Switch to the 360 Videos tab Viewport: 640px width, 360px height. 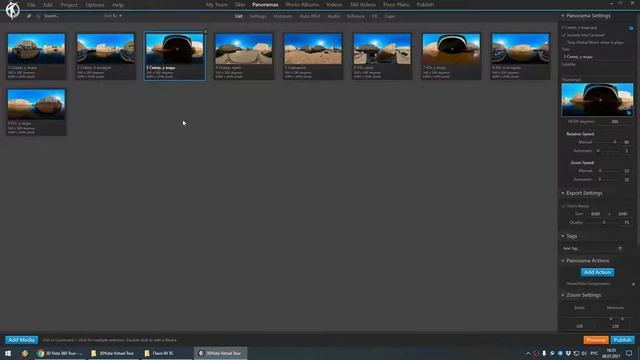click(x=362, y=5)
